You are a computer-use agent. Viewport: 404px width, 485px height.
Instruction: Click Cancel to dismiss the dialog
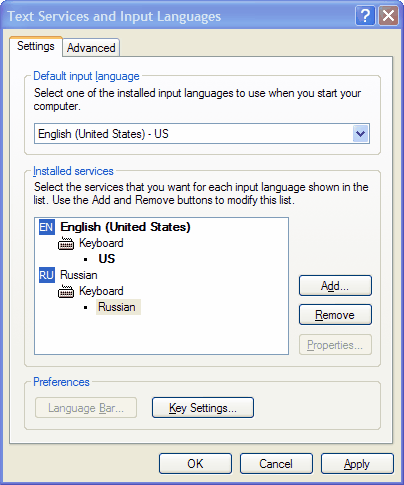276,464
